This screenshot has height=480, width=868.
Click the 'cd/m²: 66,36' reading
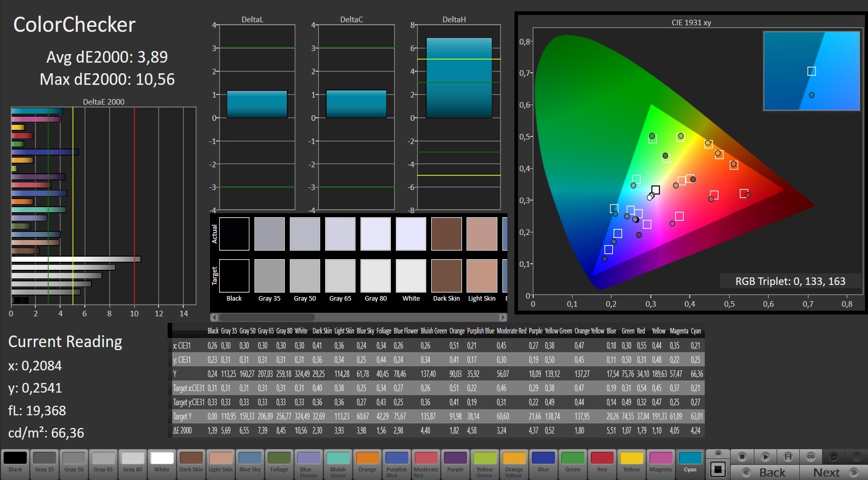click(46, 433)
